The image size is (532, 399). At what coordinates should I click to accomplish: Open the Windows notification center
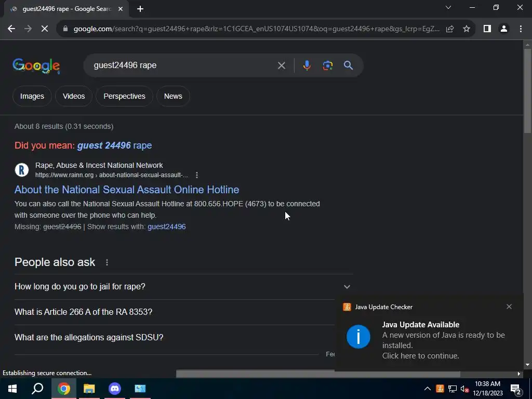point(516,389)
